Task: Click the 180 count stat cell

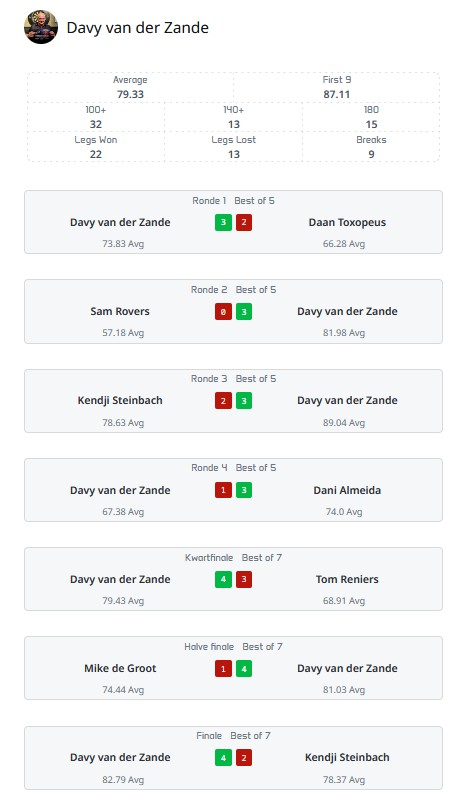Action: pos(371,117)
